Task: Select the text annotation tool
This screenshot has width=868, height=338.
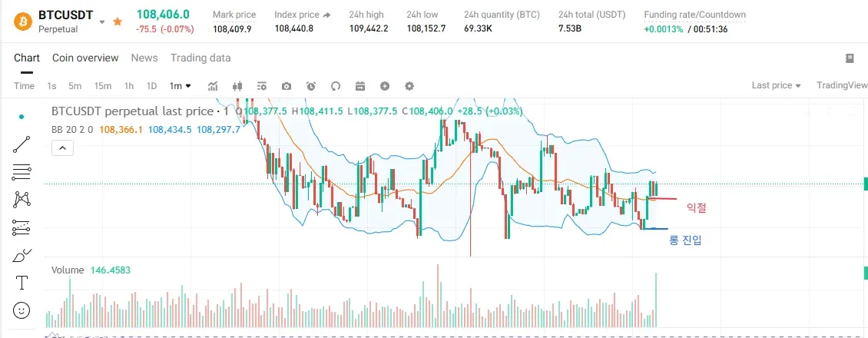Action: click(22, 283)
